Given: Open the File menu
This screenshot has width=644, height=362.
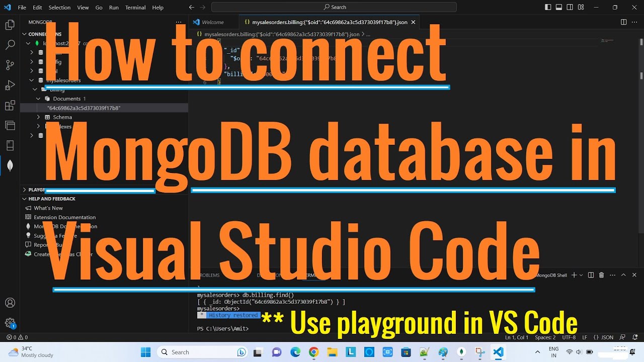Looking at the screenshot, I should click(x=22, y=8).
